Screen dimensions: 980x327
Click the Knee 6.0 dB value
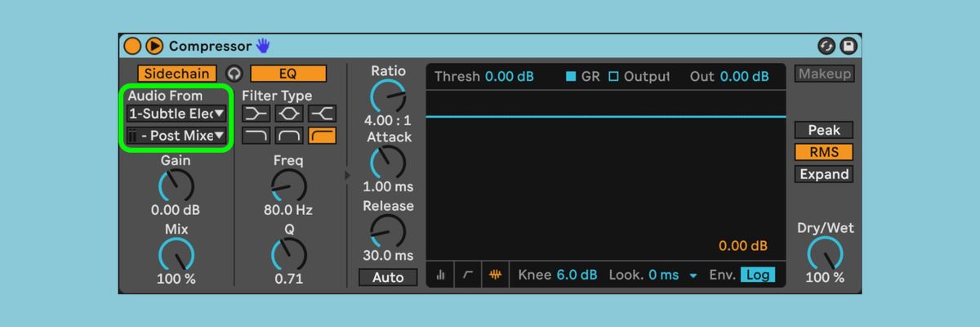tap(577, 275)
